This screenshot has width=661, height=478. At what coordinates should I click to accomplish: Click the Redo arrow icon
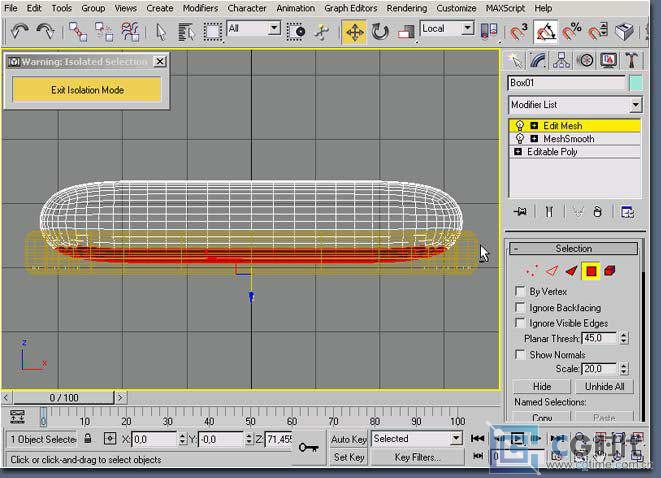click(x=45, y=32)
